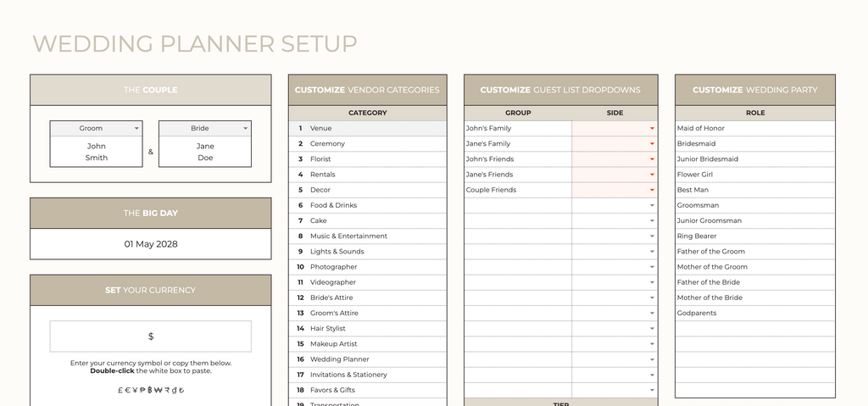Click the Set Your Currency heading
The image size is (868, 406).
151,290
